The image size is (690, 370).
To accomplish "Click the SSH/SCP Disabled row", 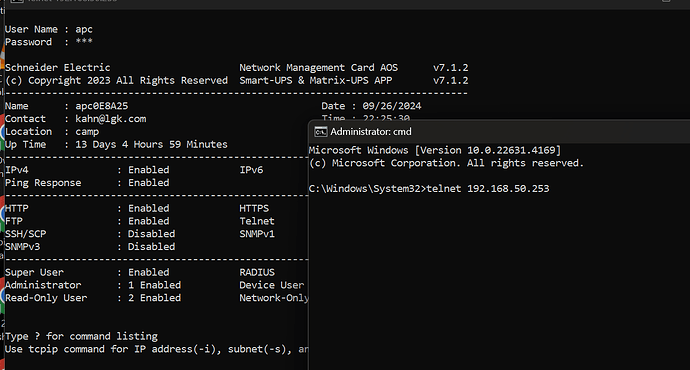I will click(x=90, y=234).
